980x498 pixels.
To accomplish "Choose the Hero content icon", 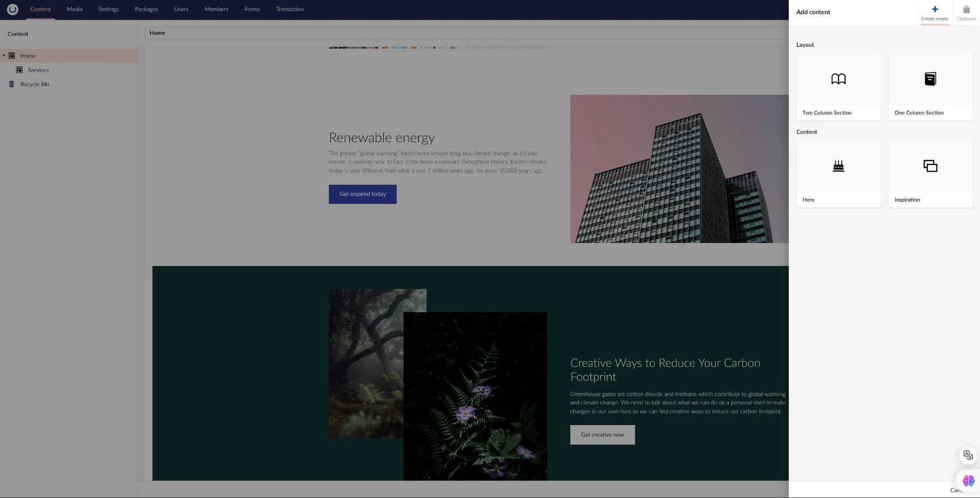I will tap(838, 166).
